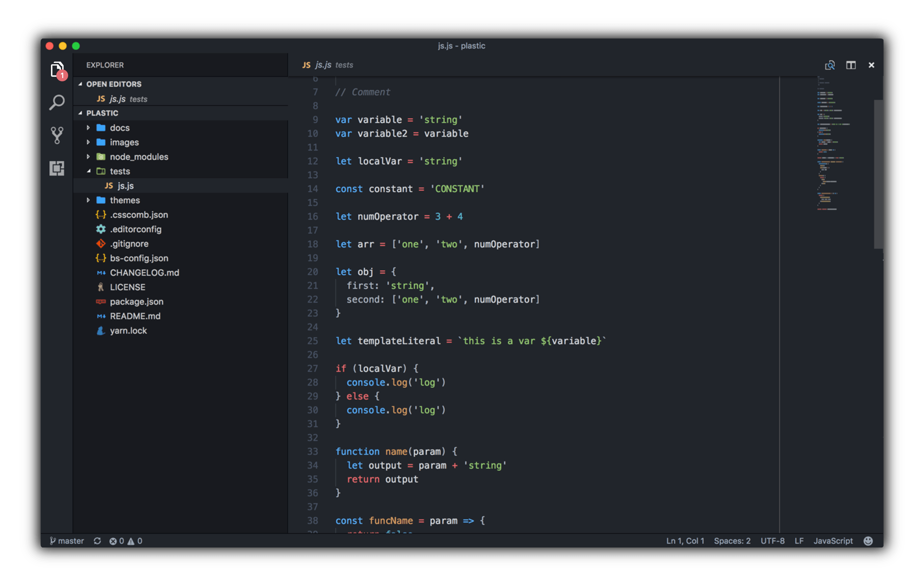The height and width of the screenshot is (586, 924).
Task: Close the js.js editor with X icon
Action: [x=871, y=65]
